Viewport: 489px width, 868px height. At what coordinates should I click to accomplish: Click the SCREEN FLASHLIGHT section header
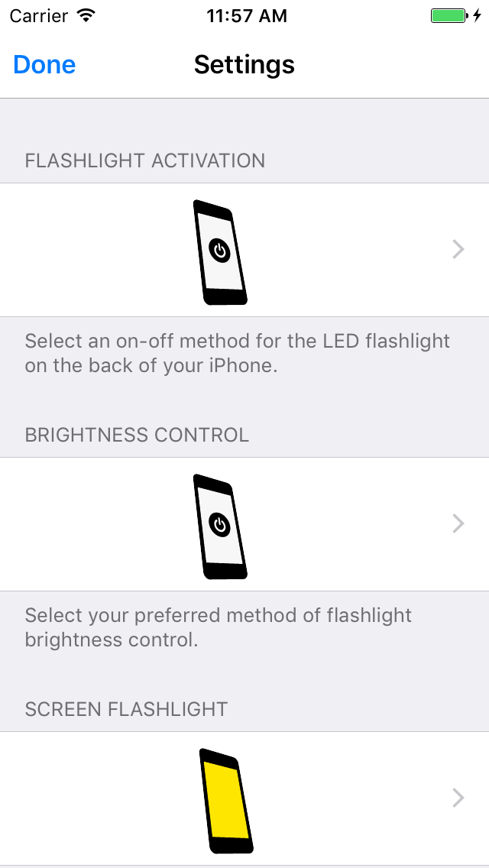126,709
